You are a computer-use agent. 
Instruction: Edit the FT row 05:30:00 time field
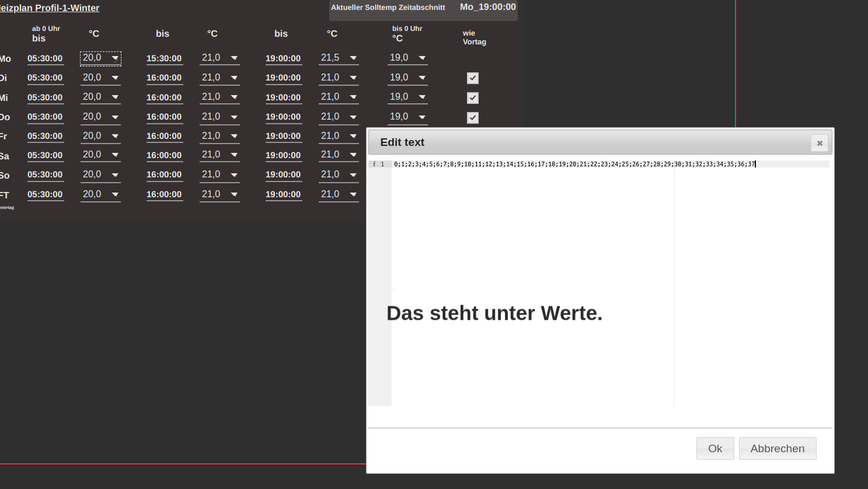pyautogui.click(x=45, y=195)
